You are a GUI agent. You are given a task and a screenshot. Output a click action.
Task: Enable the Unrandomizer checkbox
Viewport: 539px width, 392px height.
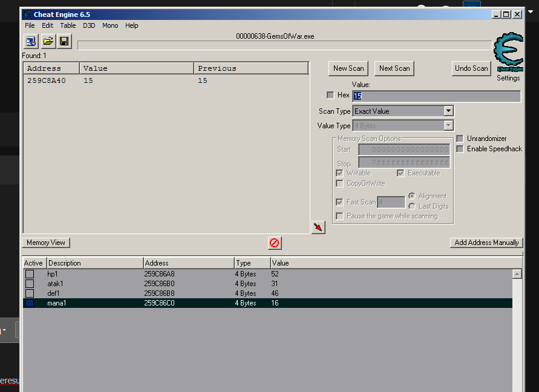(x=460, y=139)
